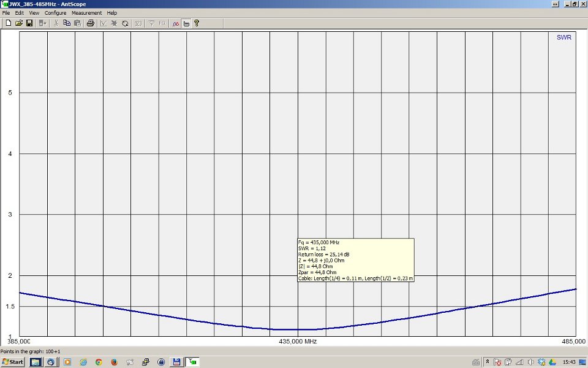588x368 pixels.
Task: Click the 15:43 taskbar clock
Action: pyautogui.click(x=569, y=362)
